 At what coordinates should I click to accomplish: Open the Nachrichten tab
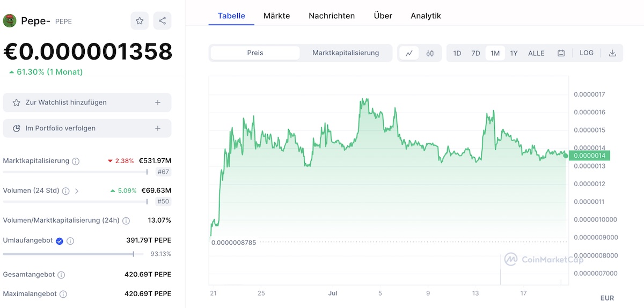click(332, 16)
